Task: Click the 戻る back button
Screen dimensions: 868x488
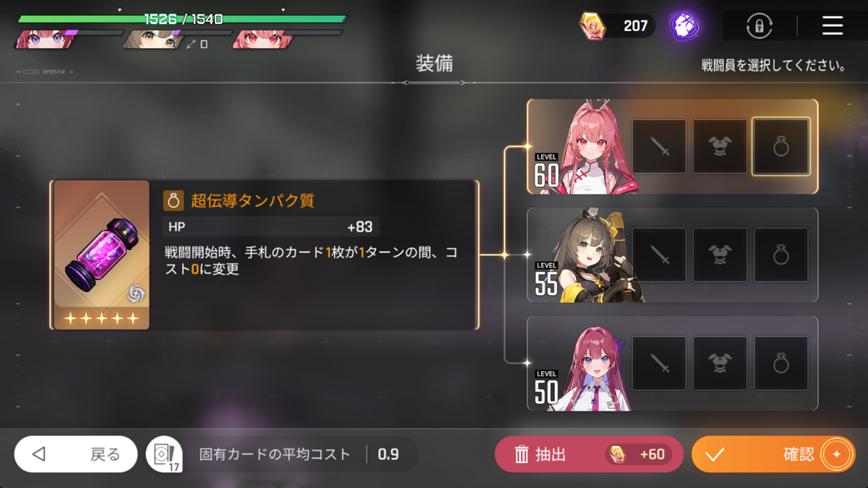Action: point(76,454)
